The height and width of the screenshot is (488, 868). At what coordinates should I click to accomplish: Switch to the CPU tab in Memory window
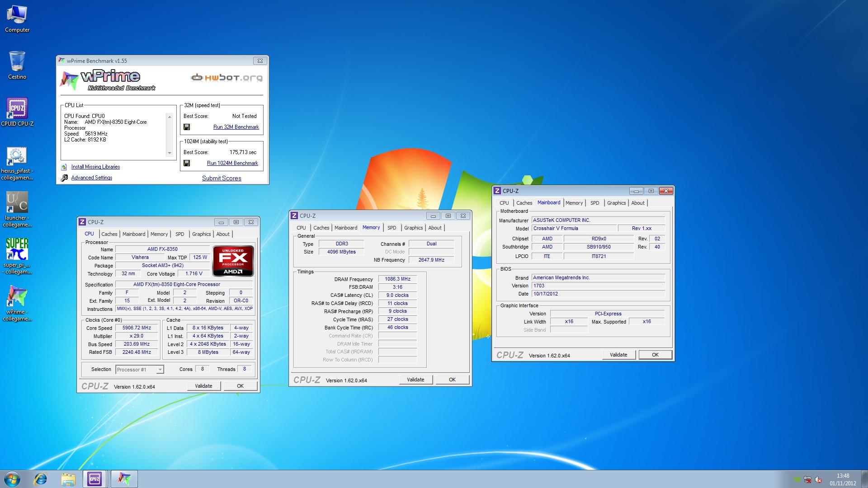tap(301, 228)
